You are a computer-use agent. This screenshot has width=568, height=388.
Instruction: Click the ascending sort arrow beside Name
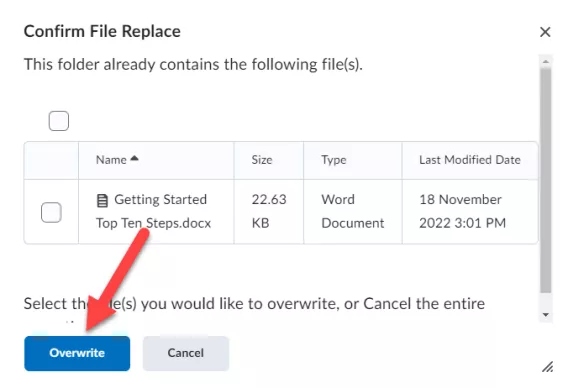pos(134,158)
